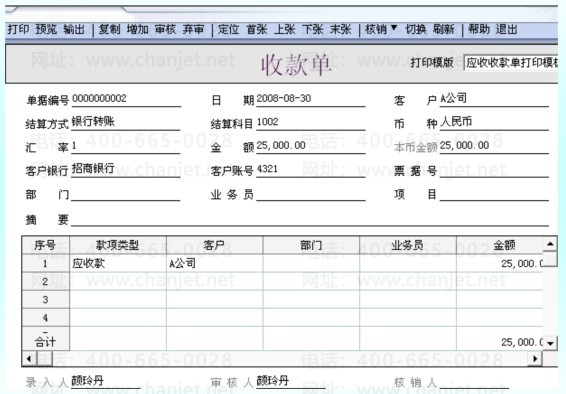Click 款项类型 column header

pos(118,245)
